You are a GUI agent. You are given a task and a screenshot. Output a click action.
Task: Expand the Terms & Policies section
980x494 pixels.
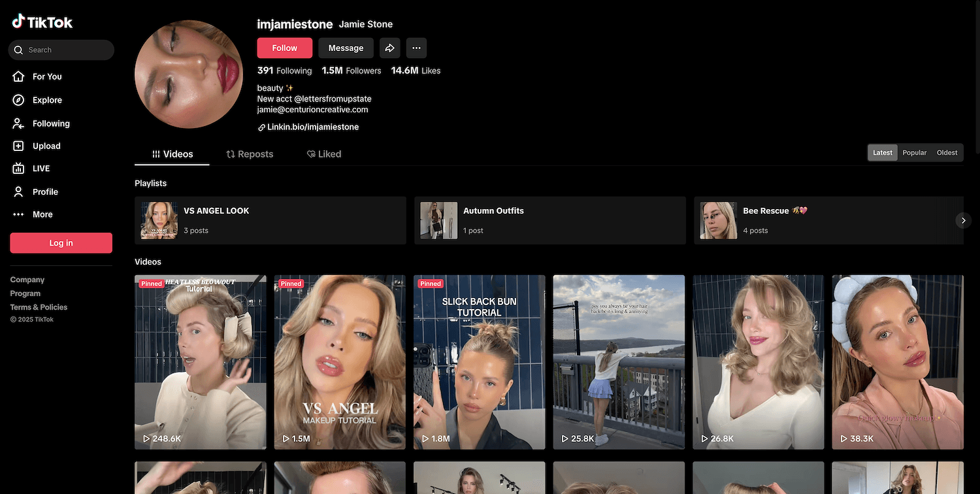39,307
